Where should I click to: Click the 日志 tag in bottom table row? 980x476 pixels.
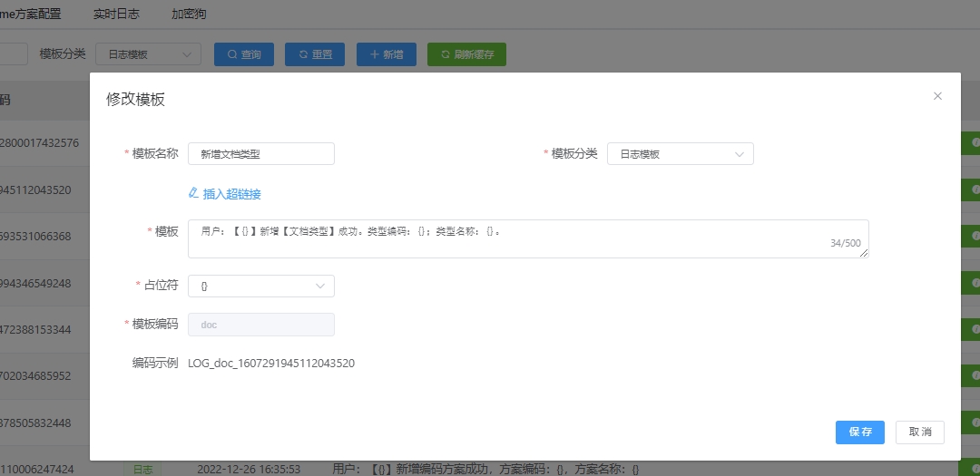142,469
